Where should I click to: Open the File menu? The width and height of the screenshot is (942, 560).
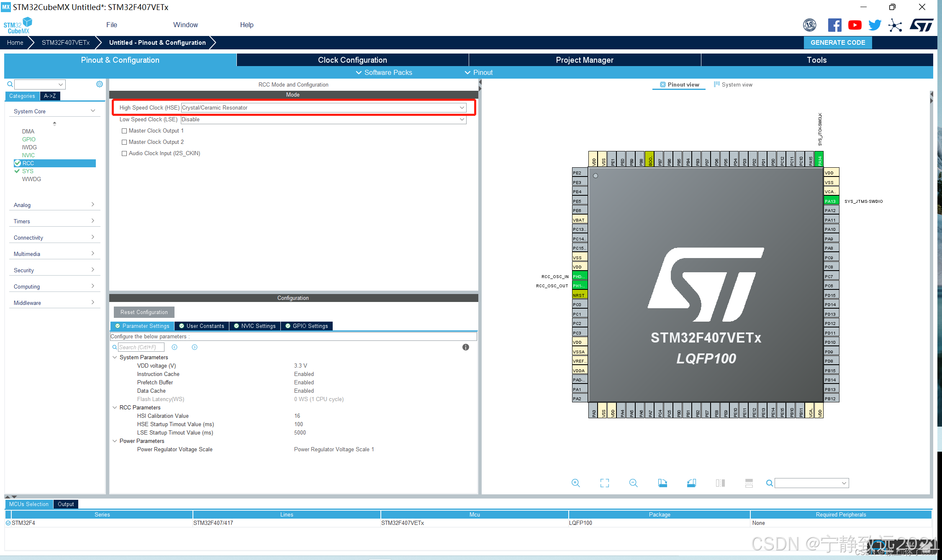(112, 25)
